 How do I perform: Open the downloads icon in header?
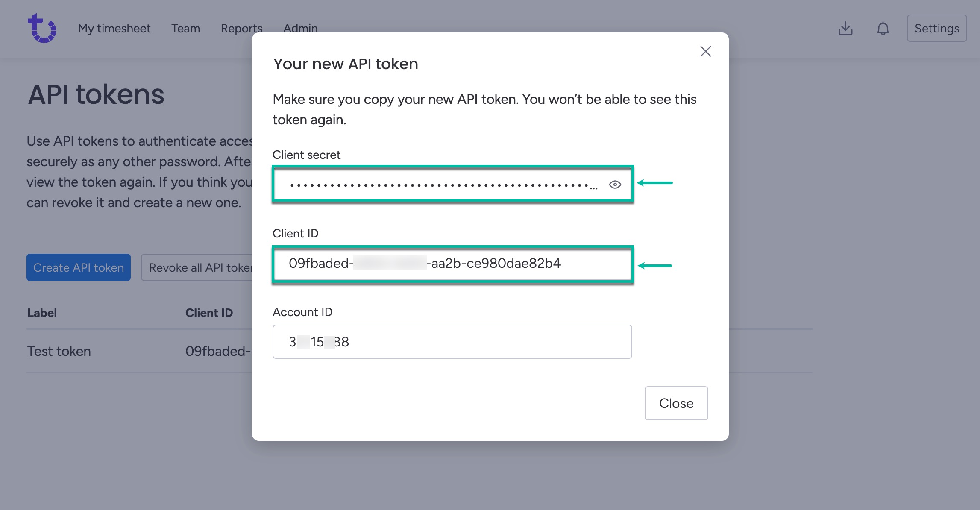coord(845,29)
